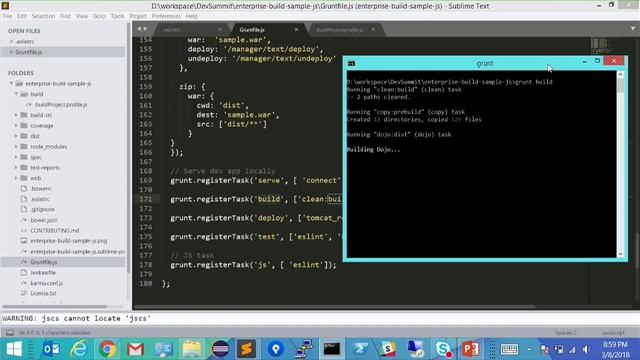Image resolution: width=640 pixels, height=360 pixels.
Task: Click line 171 registerTask build code
Action: point(256,199)
